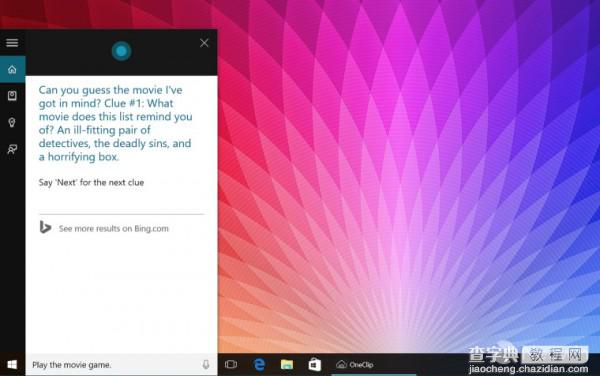The image size is (600, 376).
Task: Click the movie clue paragraph text
Action: click(x=115, y=123)
